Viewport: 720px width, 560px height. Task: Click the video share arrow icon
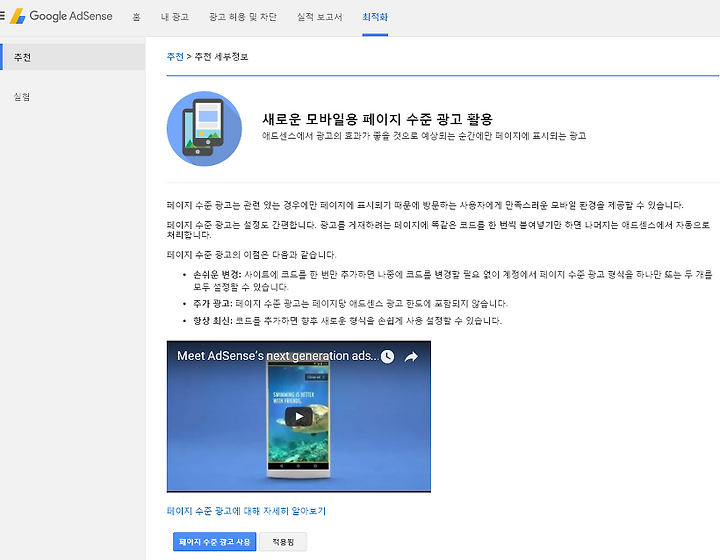pos(411,357)
